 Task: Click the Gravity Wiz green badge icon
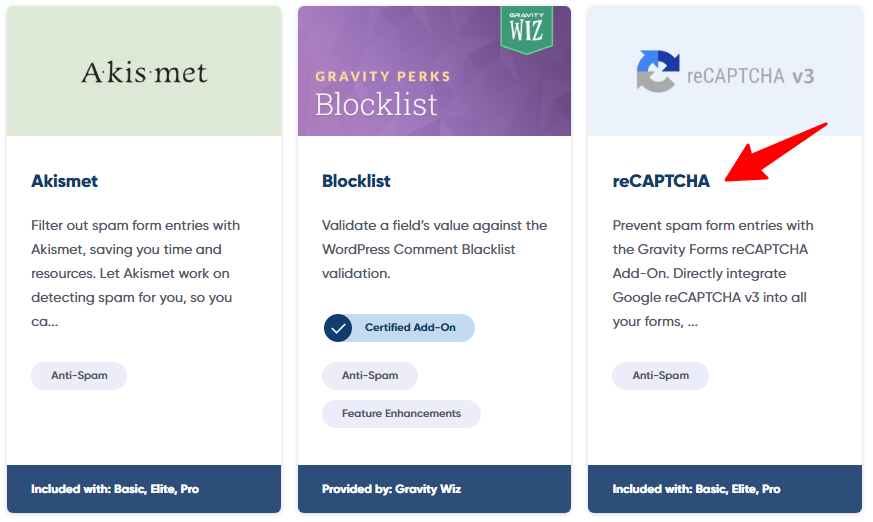click(x=525, y=28)
